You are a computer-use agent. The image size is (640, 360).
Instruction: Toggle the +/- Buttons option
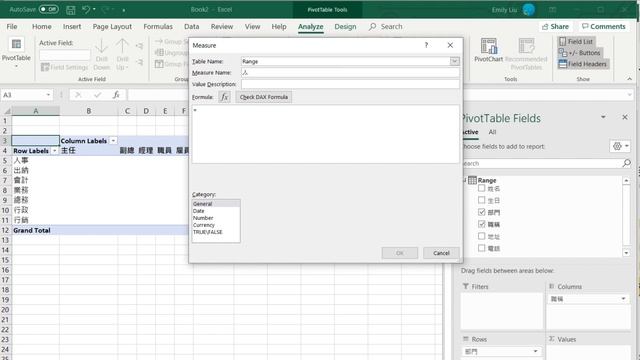580,53
